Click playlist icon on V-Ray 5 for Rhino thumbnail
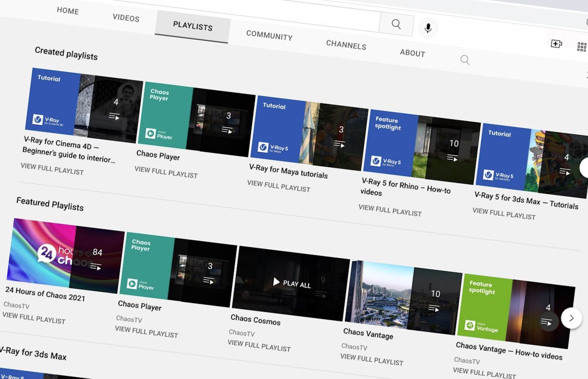The height and width of the screenshot is (379, 588). tap(452, 158)
